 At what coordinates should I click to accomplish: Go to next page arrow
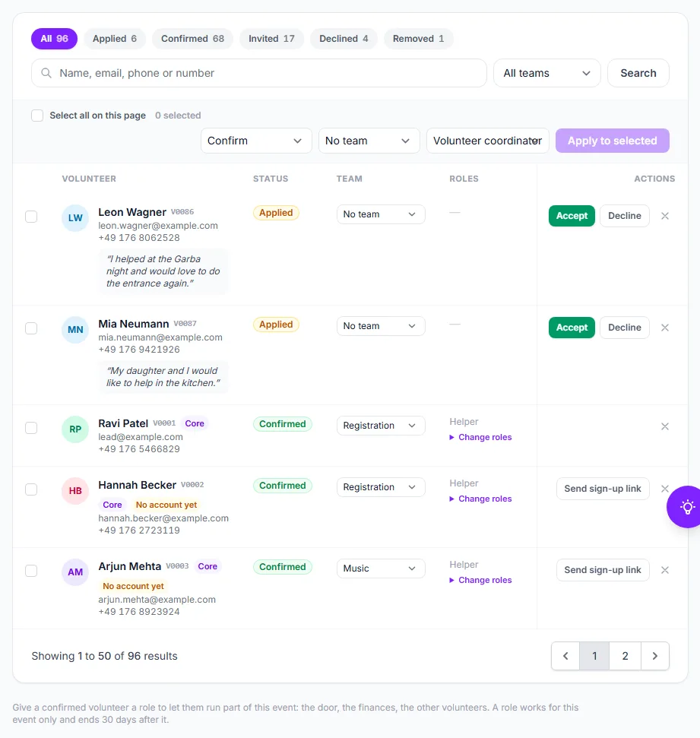[655, 656]
